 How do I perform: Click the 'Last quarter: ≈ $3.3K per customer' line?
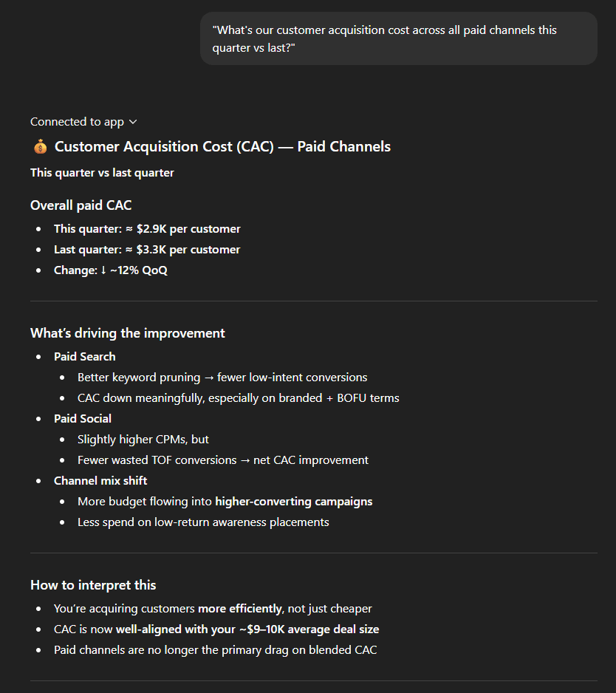(148, 249)
